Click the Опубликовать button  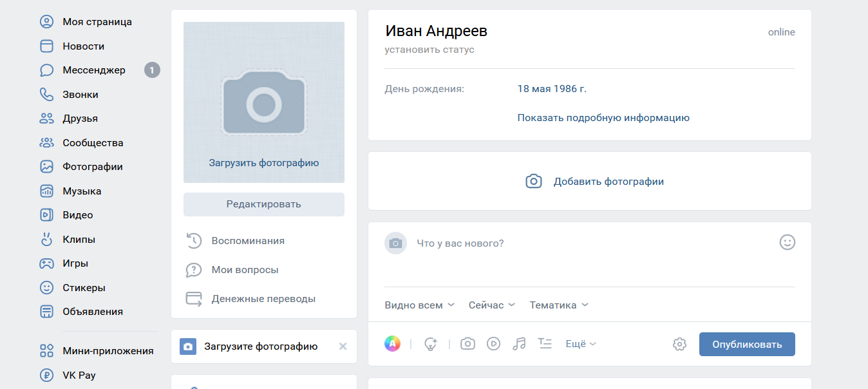pyautogui.click(x=746, y=344)
